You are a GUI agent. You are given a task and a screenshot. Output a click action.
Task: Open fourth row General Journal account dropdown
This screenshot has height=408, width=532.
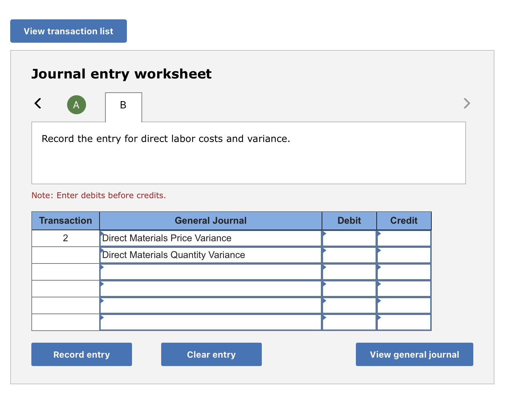tap(211, 289)
